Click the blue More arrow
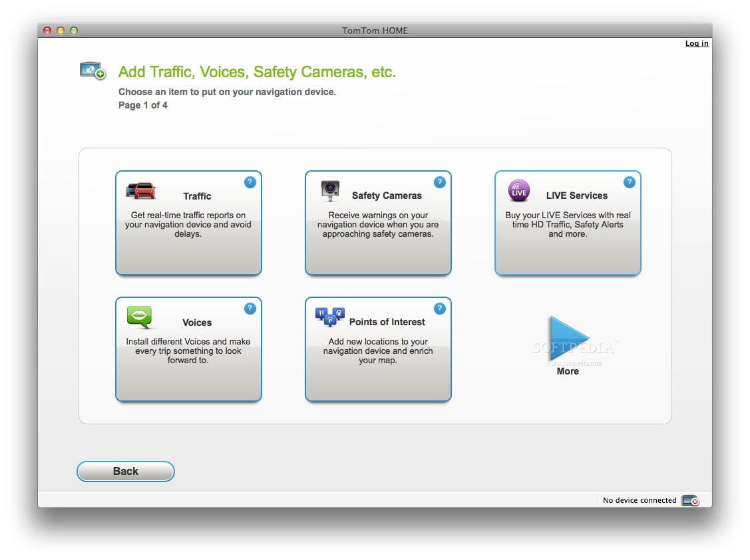The width and height of the screenshot is (750, 560). coord(568,339)
